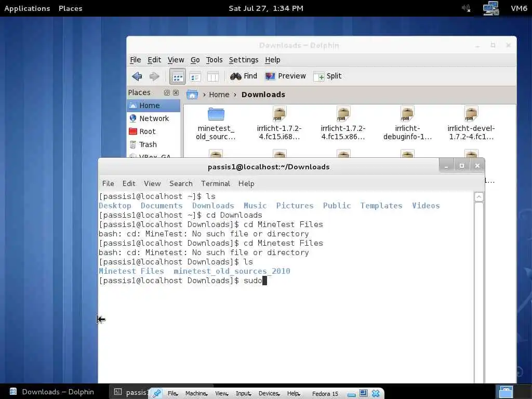Click Home in the Dolphin breadcrumb path
532x399 pixels.
pos(219,95)
